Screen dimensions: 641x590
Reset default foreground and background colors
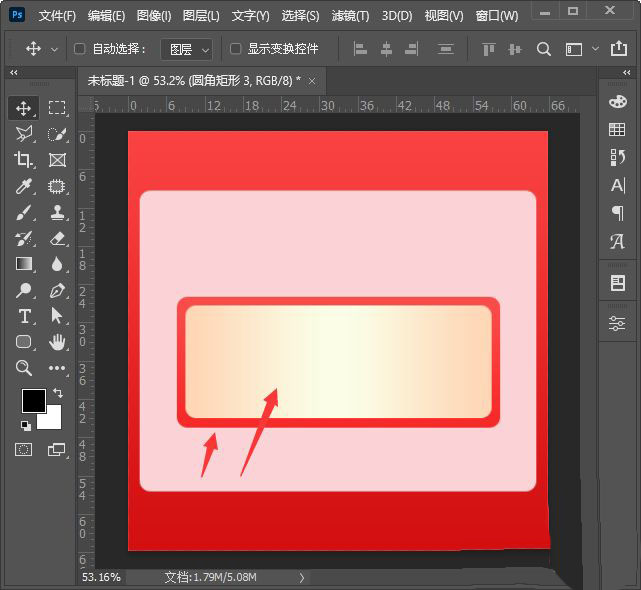pos(25,426)
